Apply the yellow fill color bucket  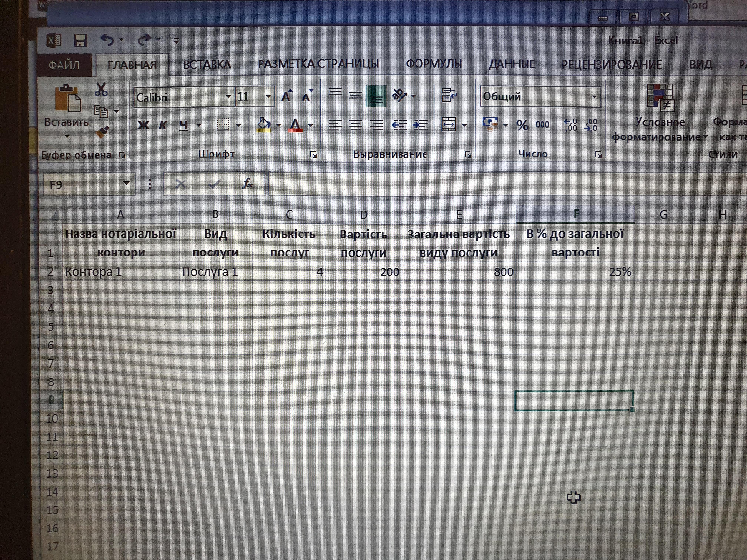pyautogui.click(x=264, y=125)
